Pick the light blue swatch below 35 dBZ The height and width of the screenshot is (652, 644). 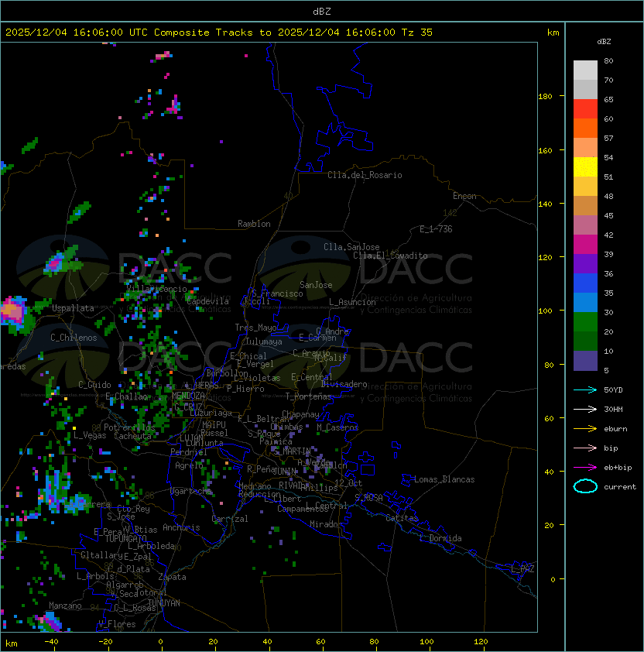point(585,303)
